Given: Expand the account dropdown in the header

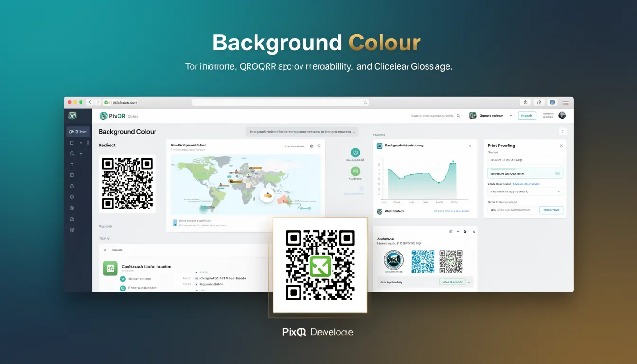Looking at the screenshot, I should (x=511, y=116).
